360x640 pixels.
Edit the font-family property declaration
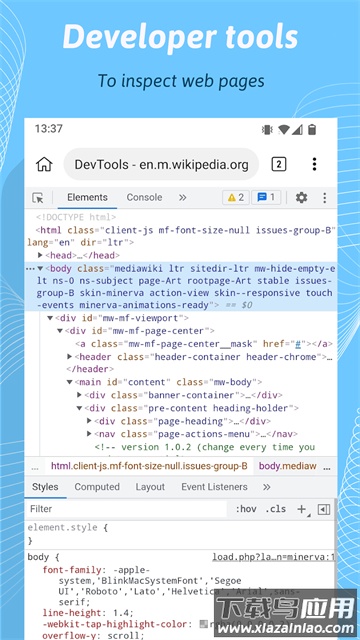(x=171, y=586)
